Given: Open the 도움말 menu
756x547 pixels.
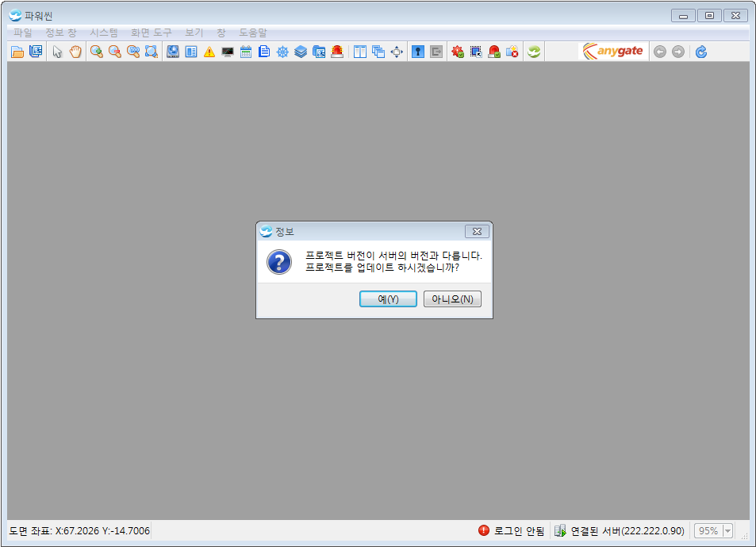Looking at the screenshot, I should 252,33.
